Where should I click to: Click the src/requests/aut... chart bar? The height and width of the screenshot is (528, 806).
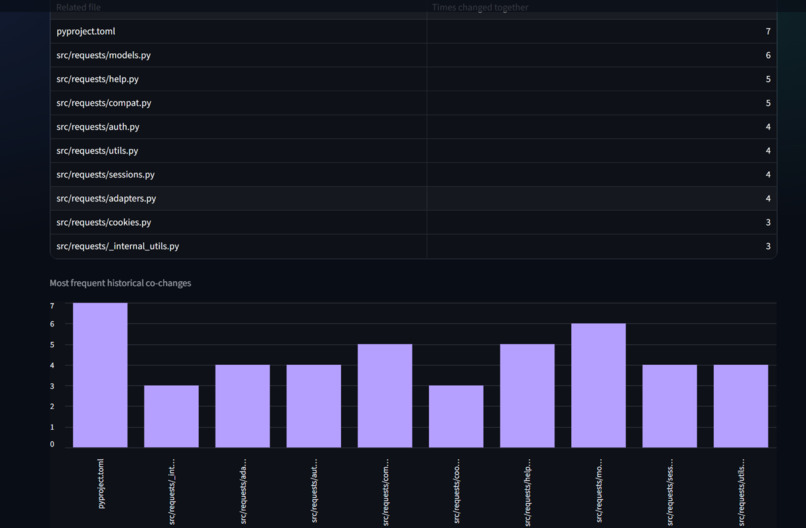coord(314,406)
